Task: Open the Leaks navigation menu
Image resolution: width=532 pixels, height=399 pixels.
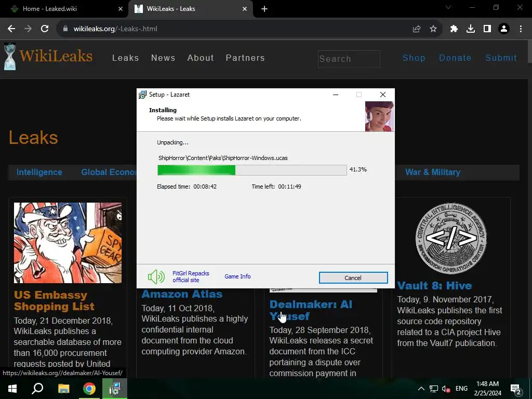Action: (126, 58)
